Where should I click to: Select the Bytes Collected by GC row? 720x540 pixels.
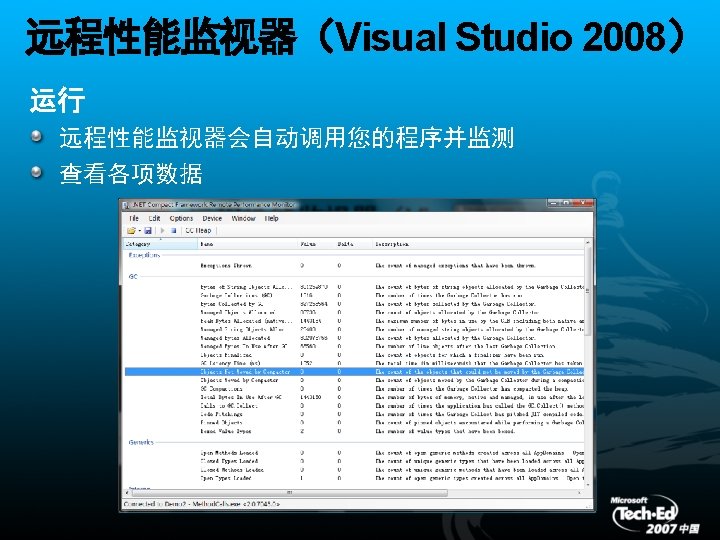click(x=354, y=304)
